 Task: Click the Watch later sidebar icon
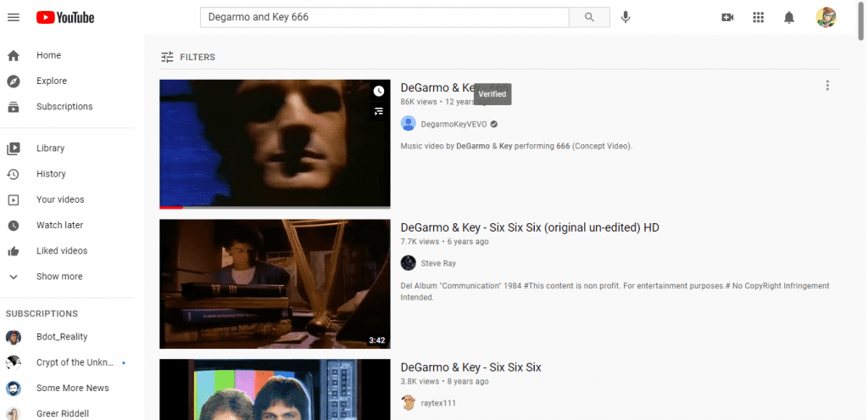click(x=14, y=226)
